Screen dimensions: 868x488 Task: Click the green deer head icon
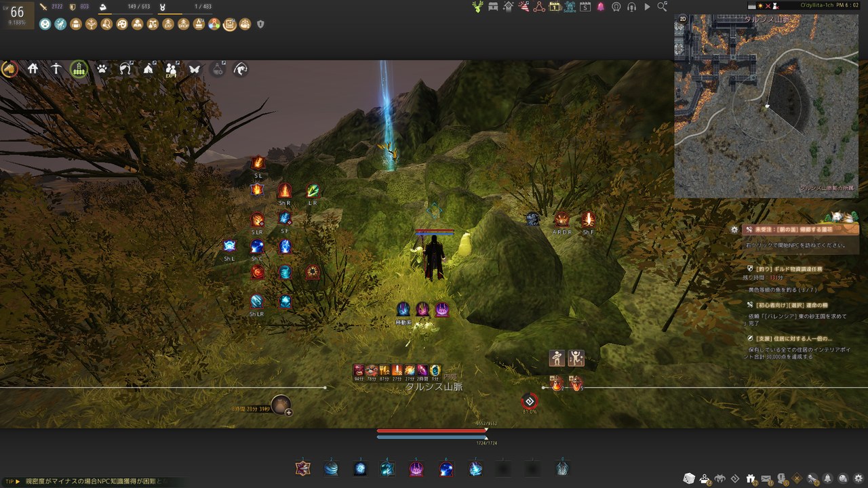coord(478,7)
